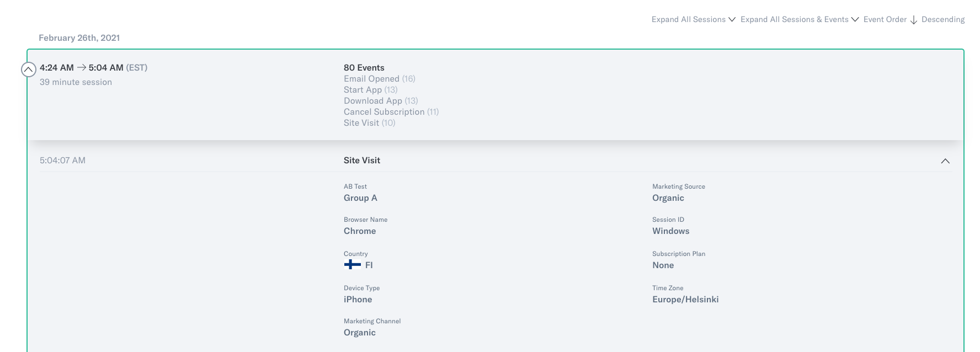Select Site Visit (10) in summary
This screenshot has height=352, width=980.
click(x=369, y=123)
